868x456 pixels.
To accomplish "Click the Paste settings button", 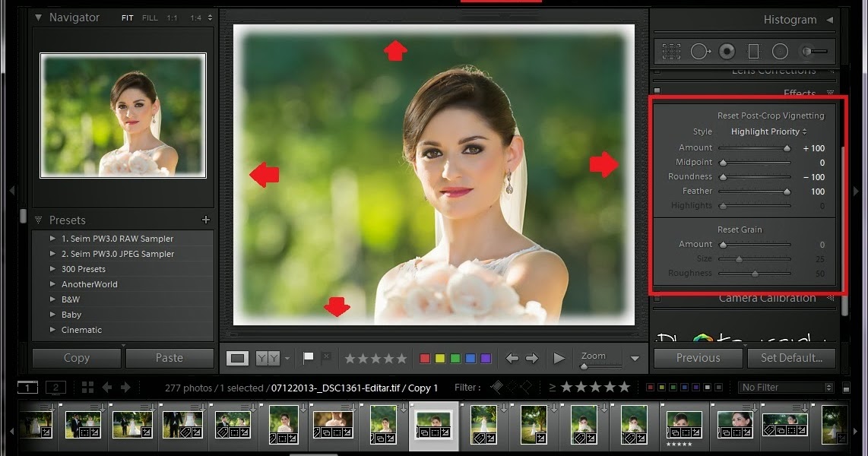I will tap(169, 358).
